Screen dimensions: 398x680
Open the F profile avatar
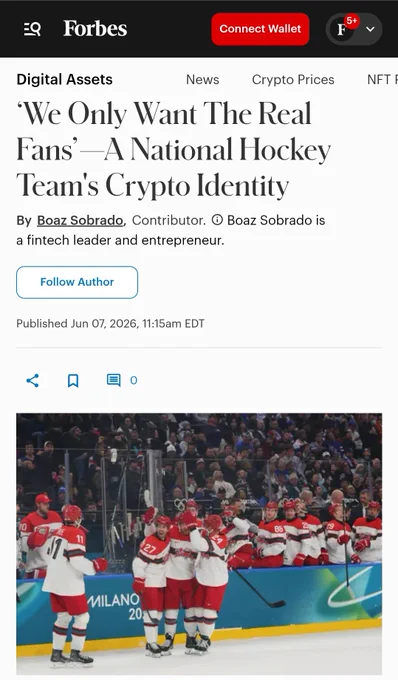pyautogui.click(x=342, y=29)
